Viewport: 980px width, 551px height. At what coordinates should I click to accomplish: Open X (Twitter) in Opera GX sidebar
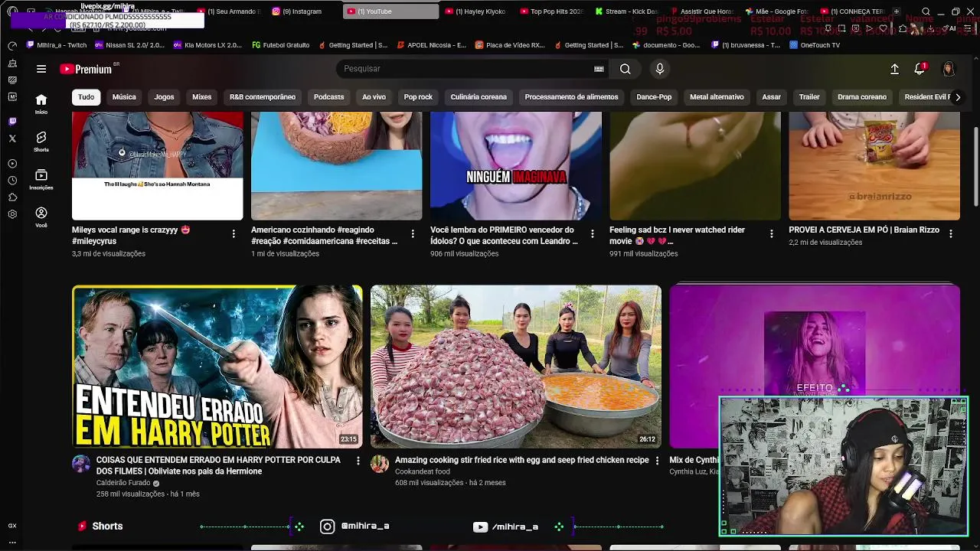(x=12, y=139)
